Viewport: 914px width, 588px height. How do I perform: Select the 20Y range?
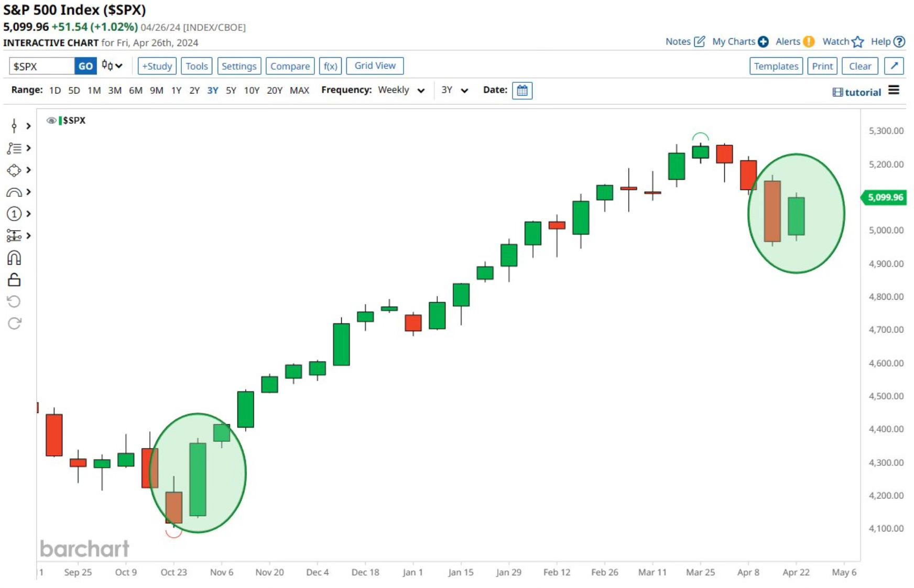coord(275,90)
